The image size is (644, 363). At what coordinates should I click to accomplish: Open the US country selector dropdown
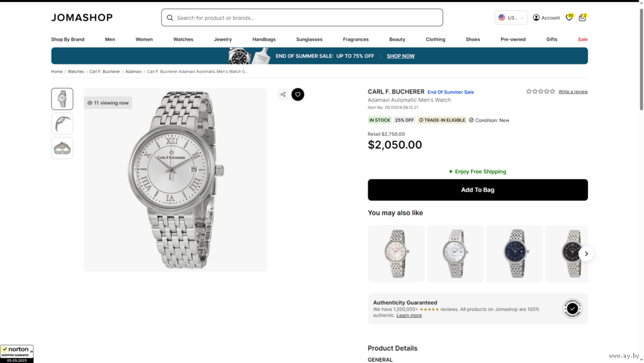pyautogui.click(x=511, y=18)
